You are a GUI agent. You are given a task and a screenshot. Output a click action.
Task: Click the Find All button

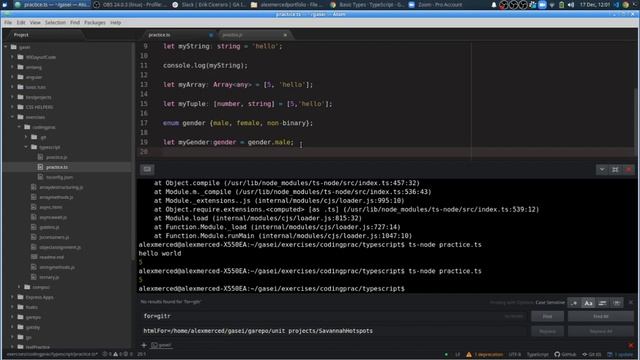[600, 316]
